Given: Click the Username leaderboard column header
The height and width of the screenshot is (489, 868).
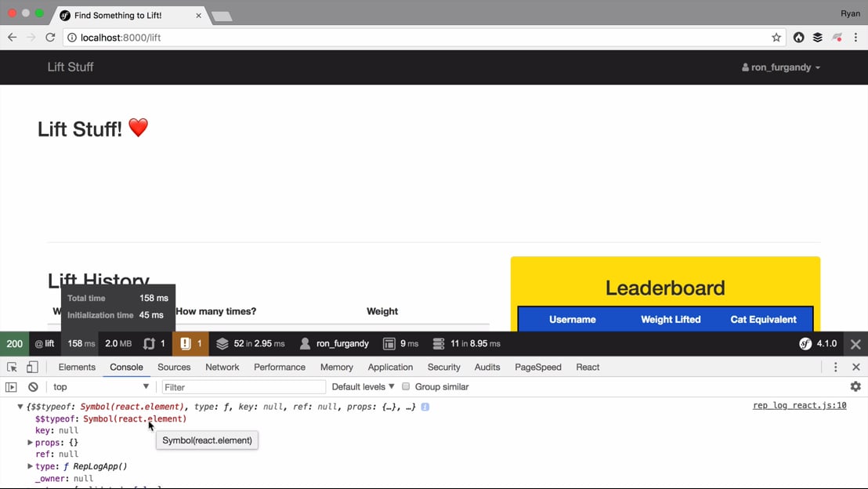Looking at the screenshot, I should coord(573,320).
